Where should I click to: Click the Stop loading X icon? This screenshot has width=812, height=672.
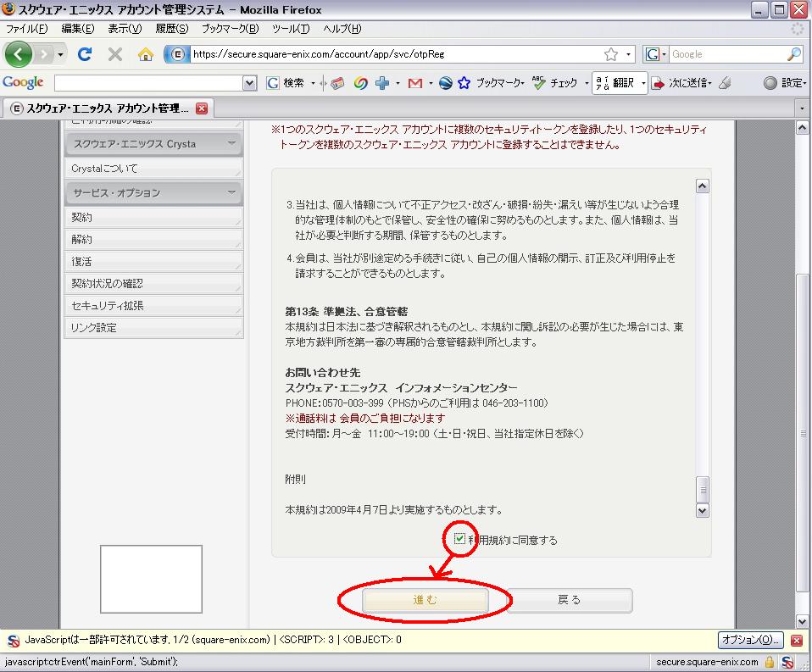[115, 54]
